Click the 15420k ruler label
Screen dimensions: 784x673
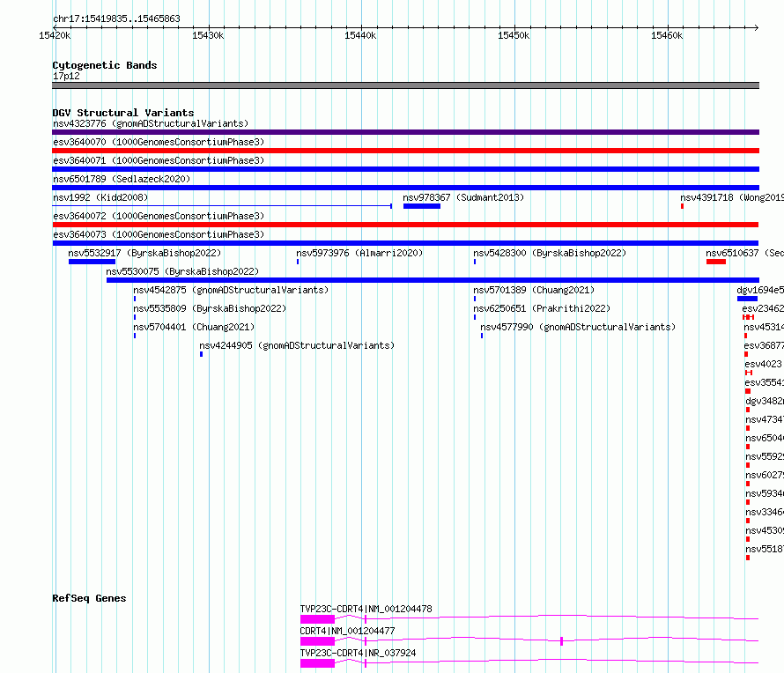click(x=55, y=35)
